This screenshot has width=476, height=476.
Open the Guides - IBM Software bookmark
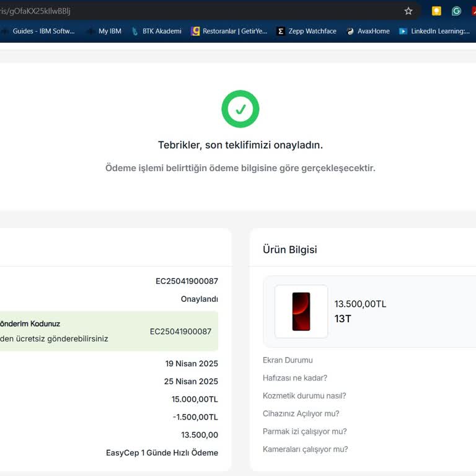click(x=38, y=31)
